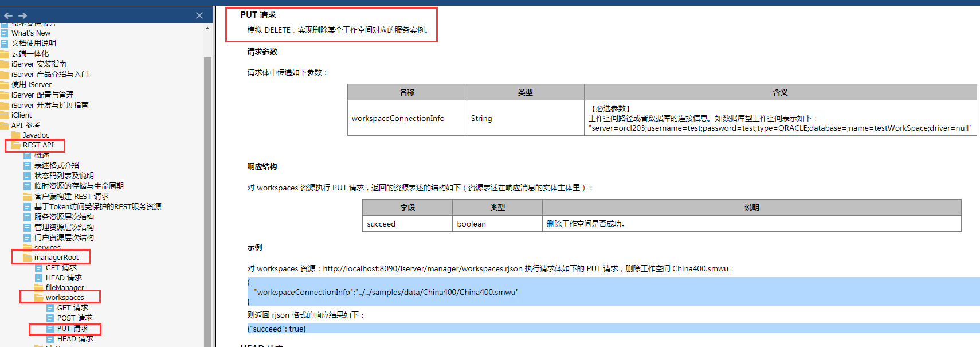
Task: Click the POST 请求 page icon
Action: pyautogui.click(x=50, y=318)
